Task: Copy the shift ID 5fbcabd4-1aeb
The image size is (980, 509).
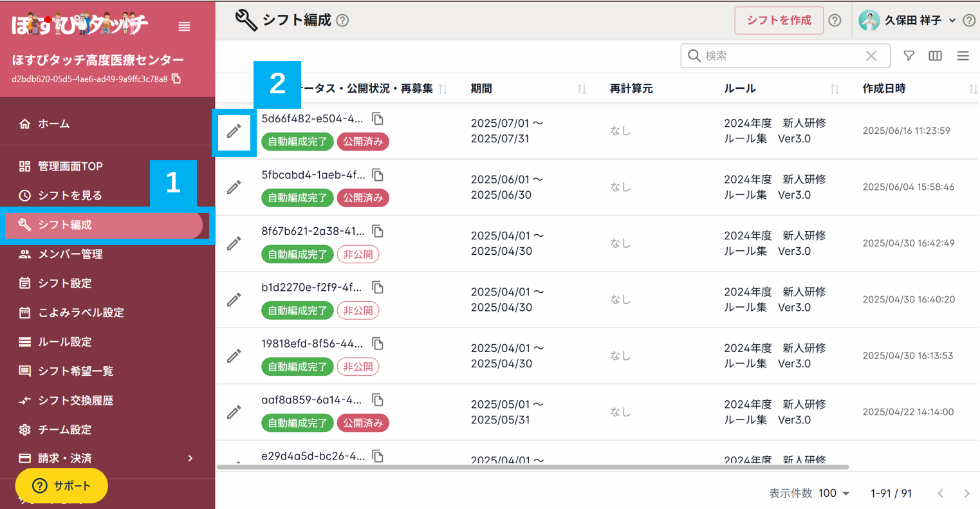Action: (378, 175)
